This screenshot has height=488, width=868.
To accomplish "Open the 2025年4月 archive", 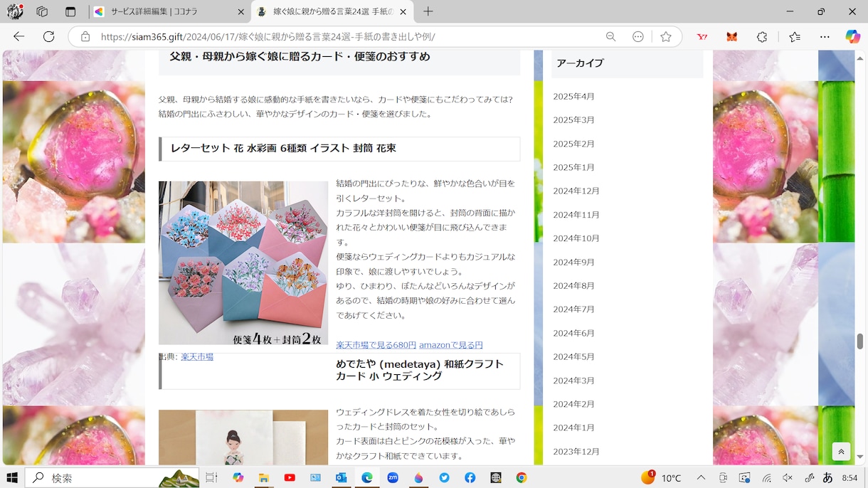I will tap(573, 96).
